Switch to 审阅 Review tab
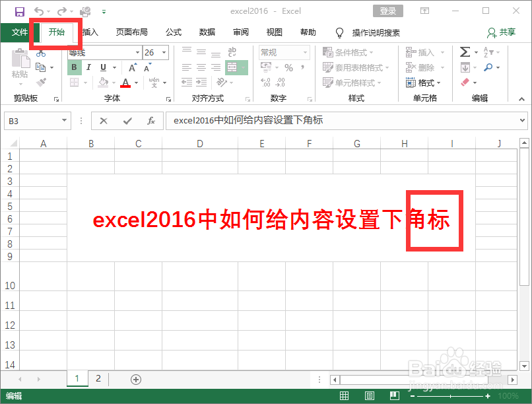 coord(241,32)
